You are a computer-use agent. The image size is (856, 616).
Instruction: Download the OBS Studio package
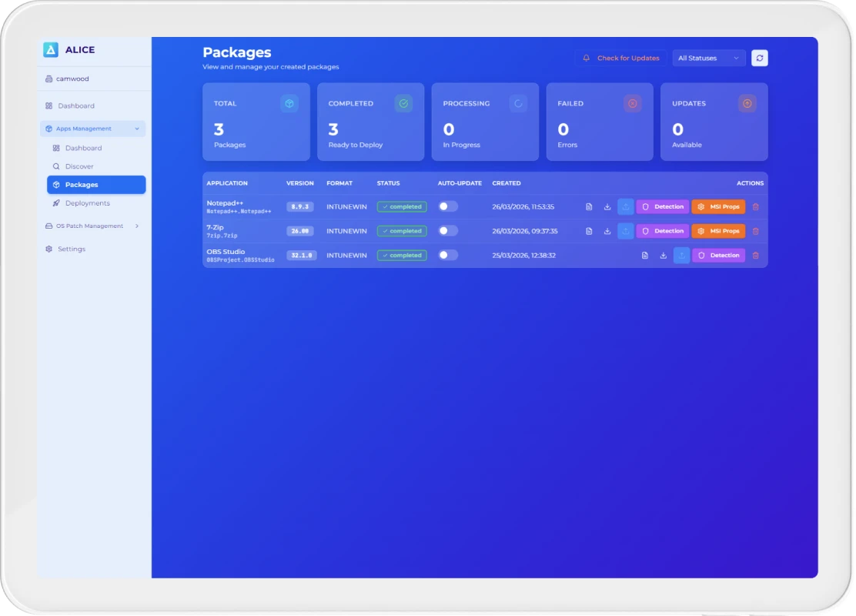(x=663, y=256)
